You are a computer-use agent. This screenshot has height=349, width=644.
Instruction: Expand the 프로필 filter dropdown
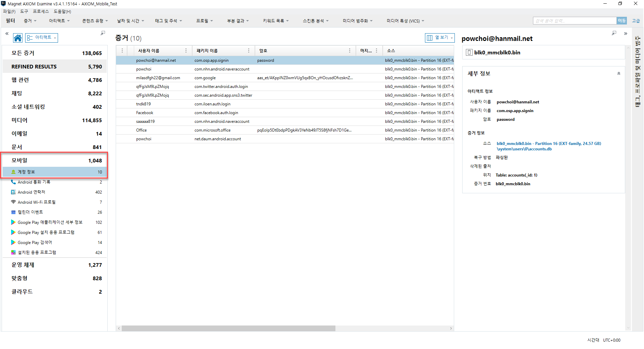[x=205, y=21]
